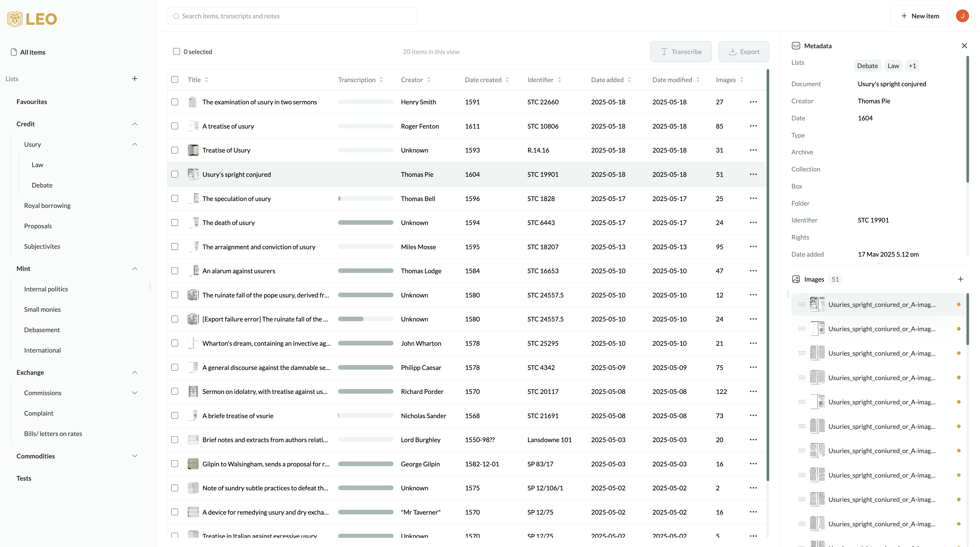
Task: Open the Royal borrowing list
Action: point(47,205)
